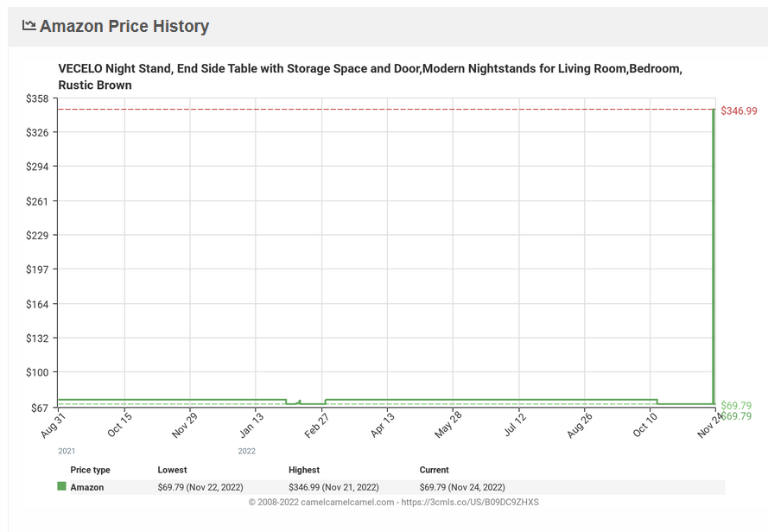Click the Price type column header
The height and width of the screenshot is (532, 768).
[x=90, y=470]
